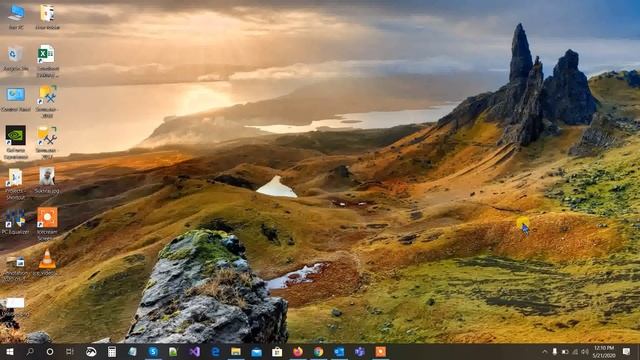Open Skype from taskbar

tap(153, 351)
